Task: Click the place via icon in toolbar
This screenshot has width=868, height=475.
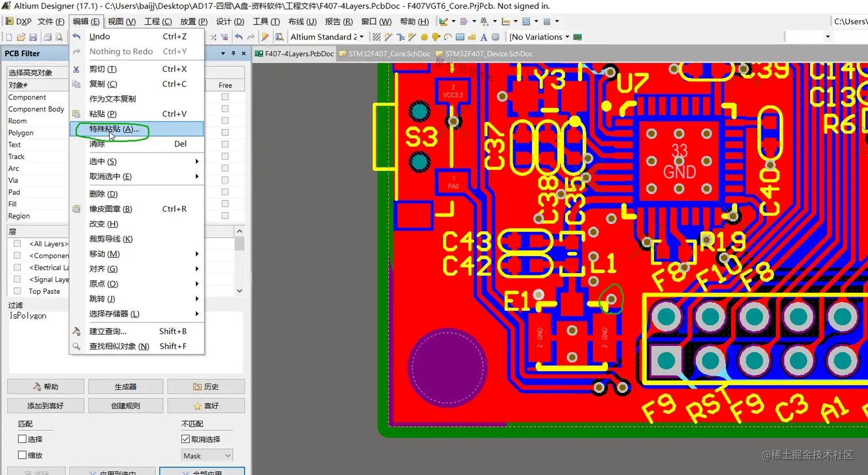Action: (436, 37)
